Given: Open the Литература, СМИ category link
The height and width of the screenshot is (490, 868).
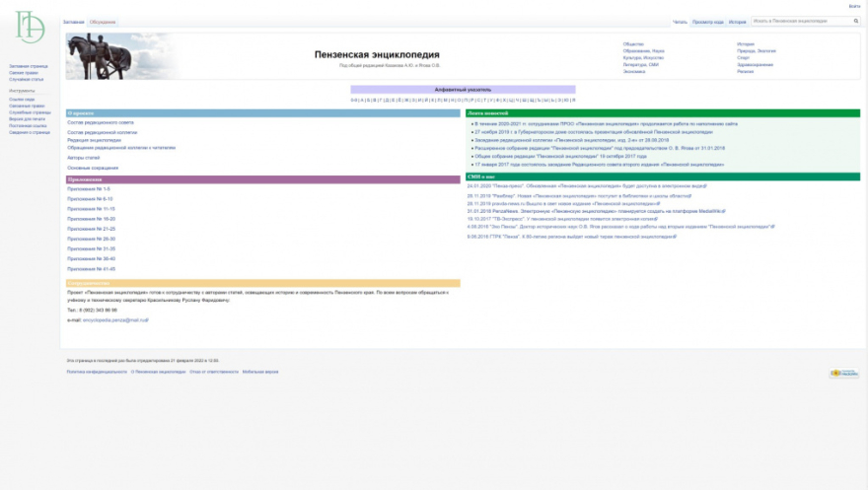Looking at the screenshot, I should coord(641,64).
